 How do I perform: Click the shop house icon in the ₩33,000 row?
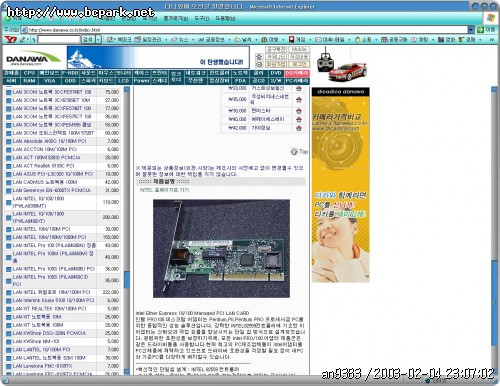click(x=299, y=89)
